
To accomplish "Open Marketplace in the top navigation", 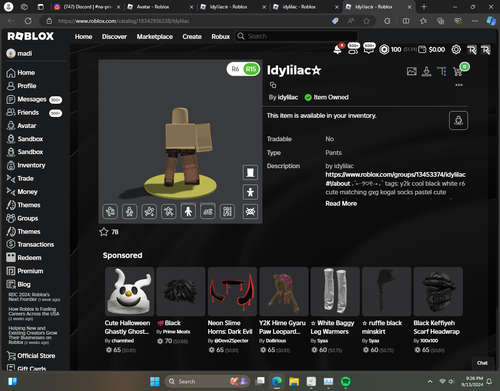I will point(155,37).
